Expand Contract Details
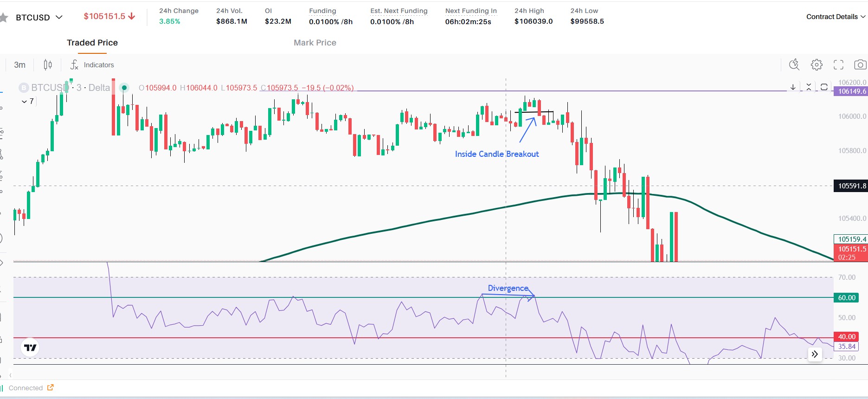Viewport: 868px width, 399px height. pyautogui.click(x=836, y=17)
